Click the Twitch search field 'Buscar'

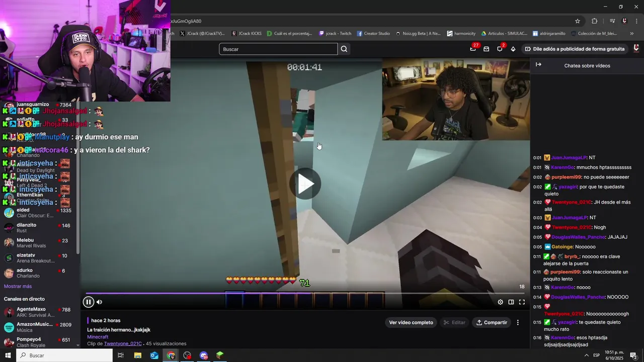[278, 49]
